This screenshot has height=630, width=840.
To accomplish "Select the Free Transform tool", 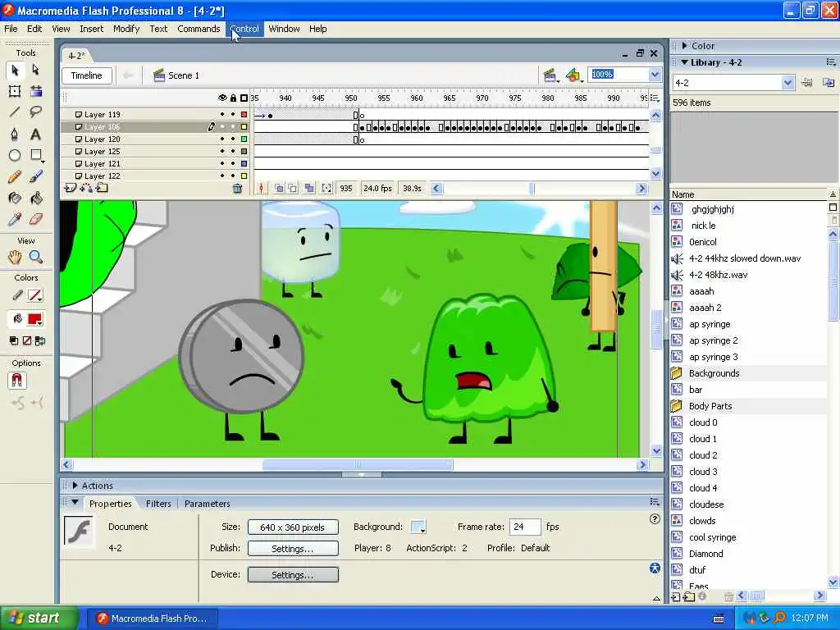I will click(x=15, y=91).
